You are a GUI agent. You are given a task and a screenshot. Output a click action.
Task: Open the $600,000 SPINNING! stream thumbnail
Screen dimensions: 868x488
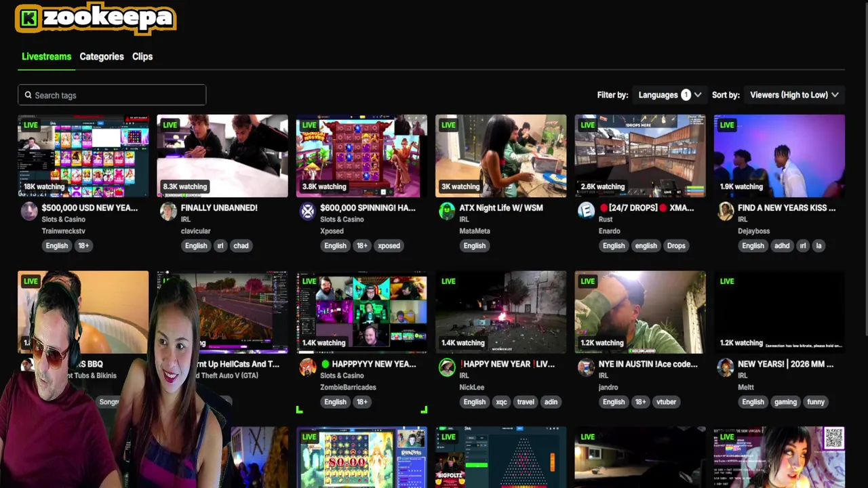[x=361, y=156]
